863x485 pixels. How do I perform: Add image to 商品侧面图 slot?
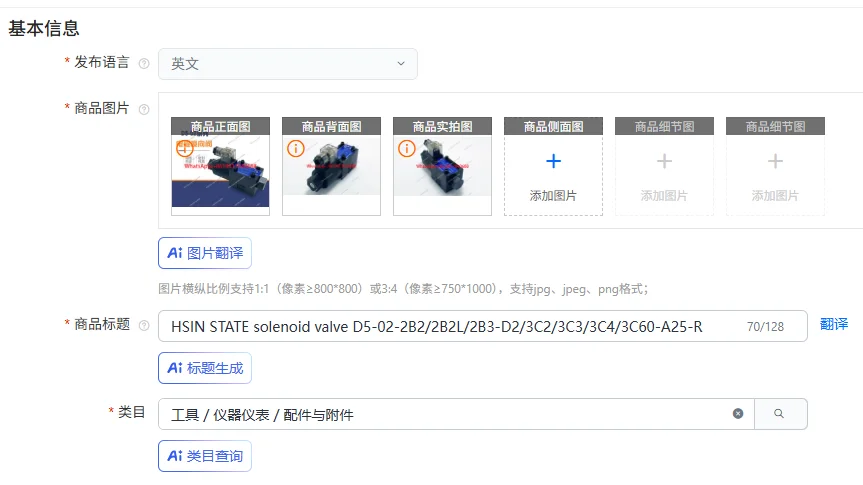pos(553,166)
